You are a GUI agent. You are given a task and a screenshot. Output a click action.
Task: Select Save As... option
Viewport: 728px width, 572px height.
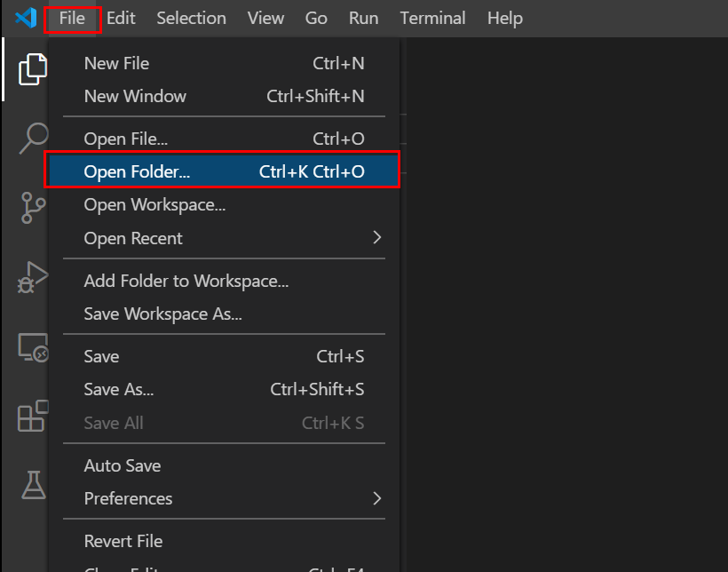pos(119,389)
